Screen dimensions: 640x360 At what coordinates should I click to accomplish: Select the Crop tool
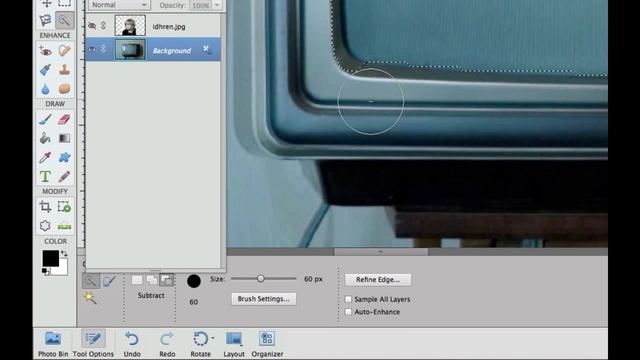46,207
